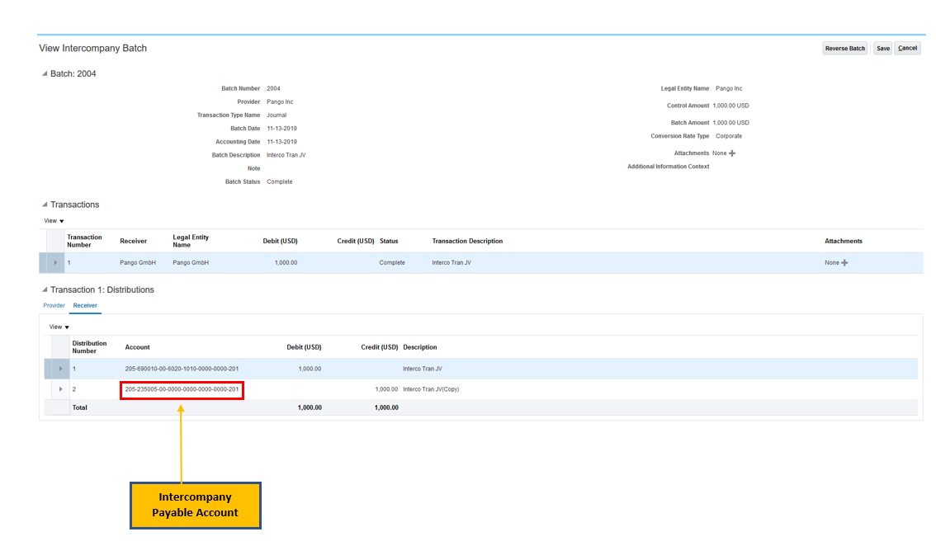Expand distribution row 1 details
The image size is (936, 560).
click(x=60, y=369)
